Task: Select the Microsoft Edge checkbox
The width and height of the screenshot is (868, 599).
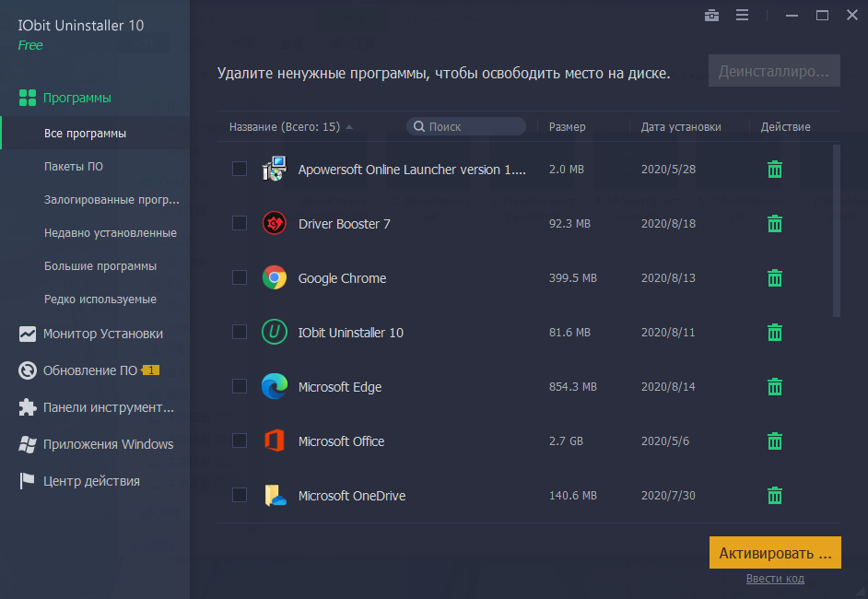Action: click(240, 386)
